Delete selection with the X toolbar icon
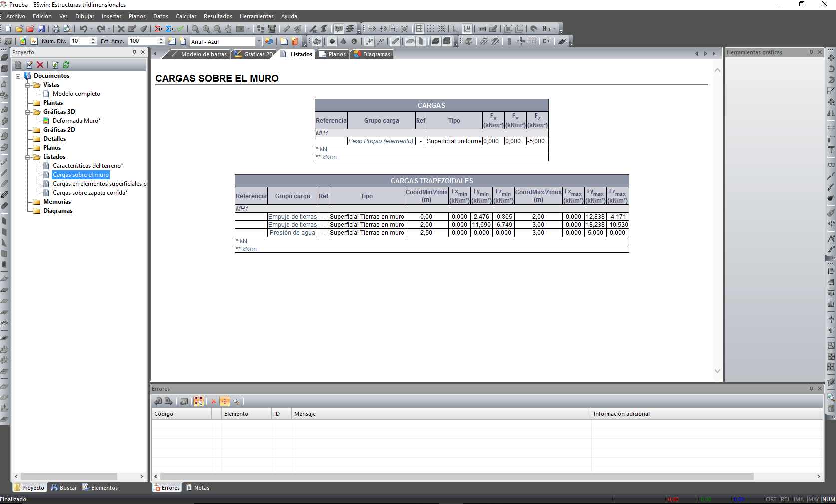Viewport: 836px width, 504px height. click(x=121, y=29)
